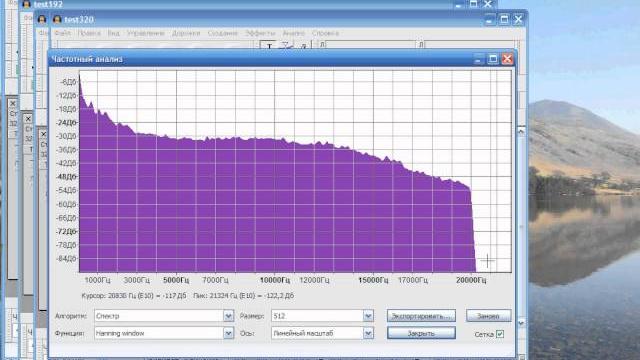Open the Функция dropdown showing Hanning window
Screen dimensions: 640x360
pyautogui.click(x=164, y=333)
